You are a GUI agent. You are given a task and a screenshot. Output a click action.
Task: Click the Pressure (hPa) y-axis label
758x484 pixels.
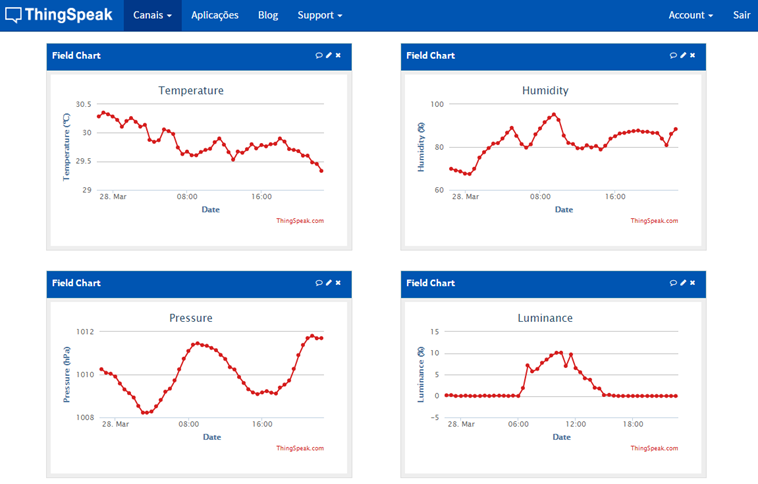[x=66, y=374]
